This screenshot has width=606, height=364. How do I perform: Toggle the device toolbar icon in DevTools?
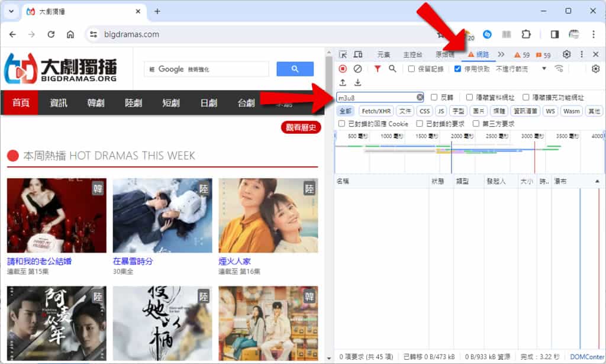click(358, 54)
